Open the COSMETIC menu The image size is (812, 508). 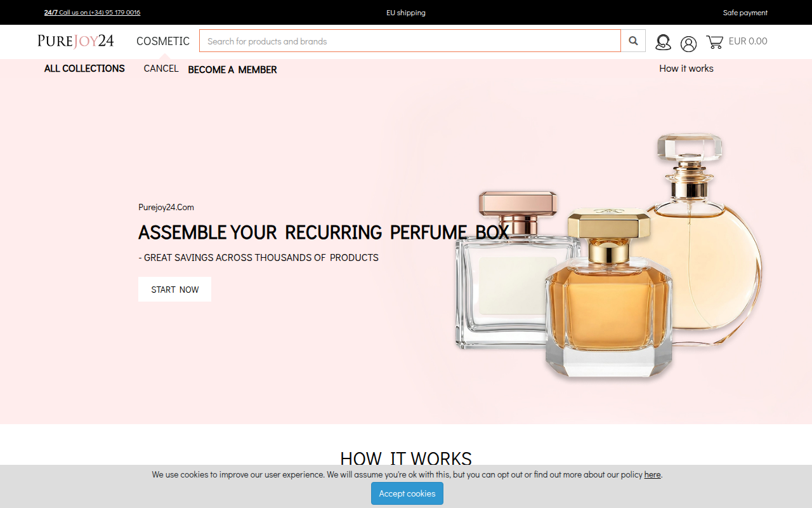tap(163, 41)
